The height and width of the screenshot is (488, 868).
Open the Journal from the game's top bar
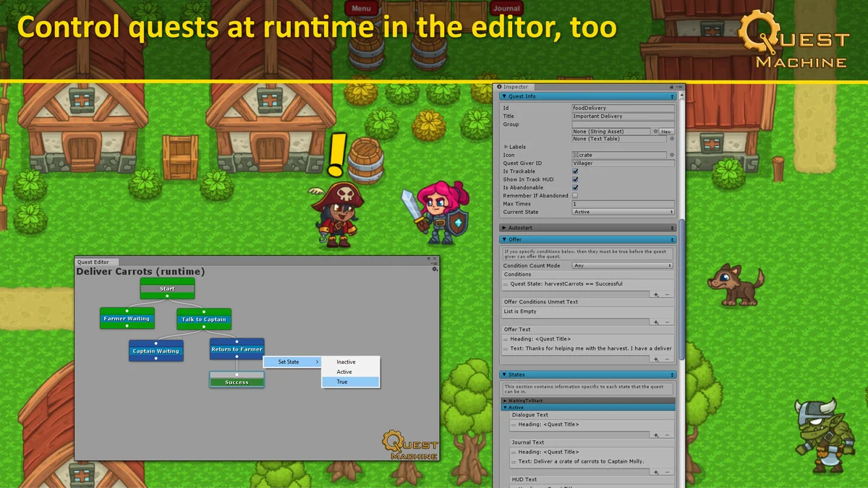[x=506, y=8]
